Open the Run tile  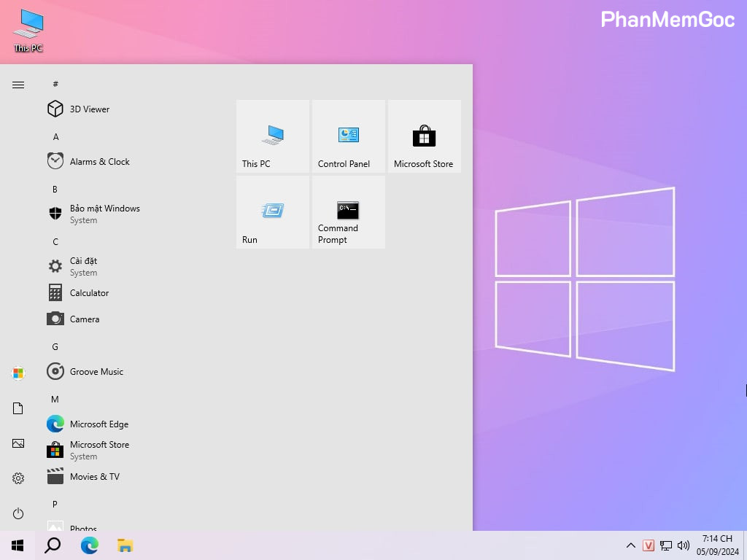click(x=272, y=212)
